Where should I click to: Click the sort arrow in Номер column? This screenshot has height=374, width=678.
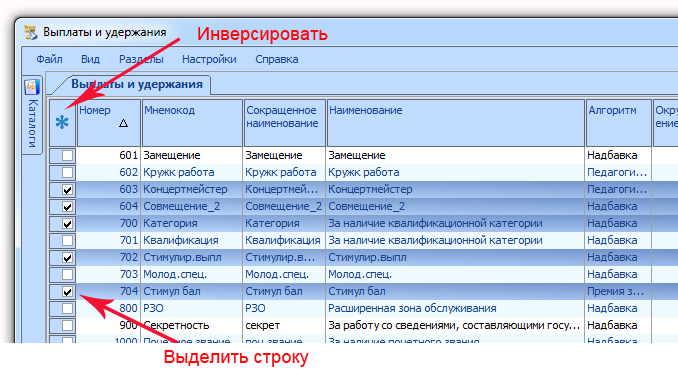click(x=123, y=123)
